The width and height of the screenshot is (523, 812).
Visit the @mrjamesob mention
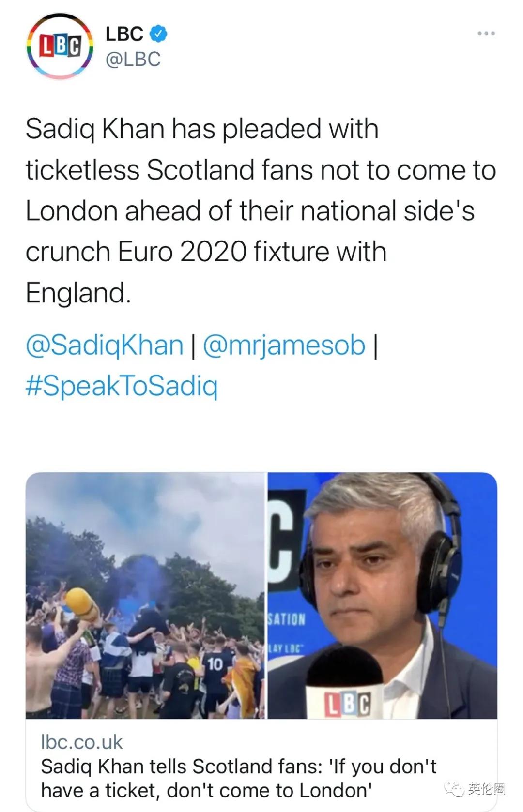pos(284,346)
